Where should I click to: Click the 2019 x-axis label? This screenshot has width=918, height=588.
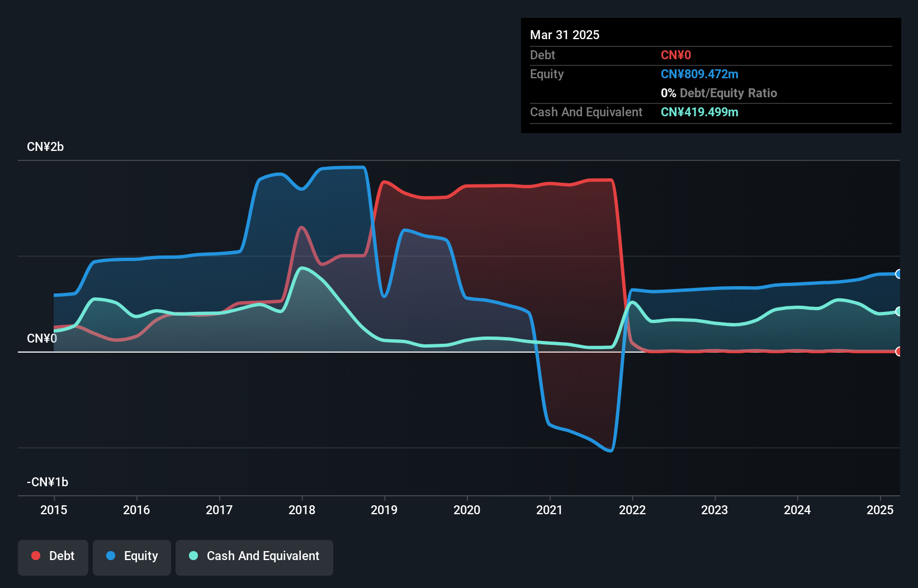384,510
